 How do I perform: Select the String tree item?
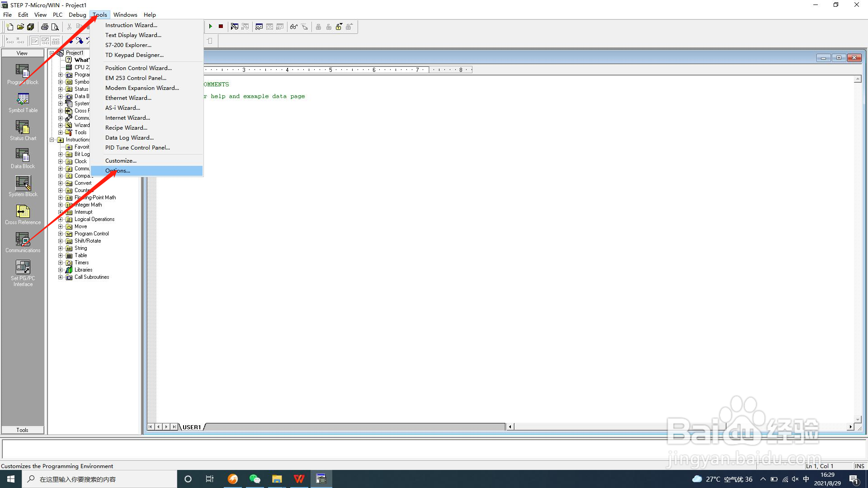pyautogui.click(x=81, y=248)
